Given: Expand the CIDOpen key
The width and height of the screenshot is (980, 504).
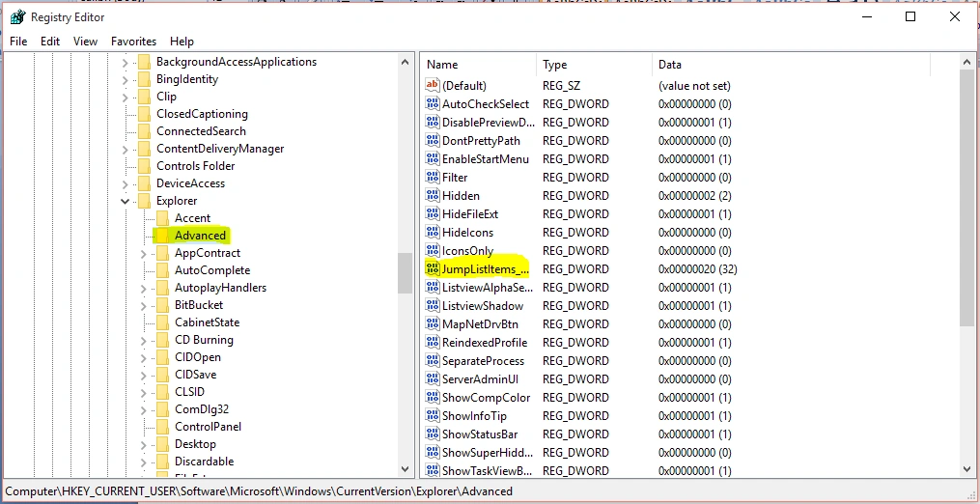Looking at the screenshot, I should coord(143,357).
